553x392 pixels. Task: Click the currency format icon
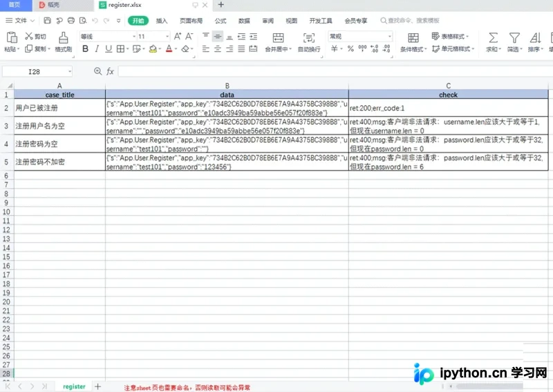click(335, 48)
